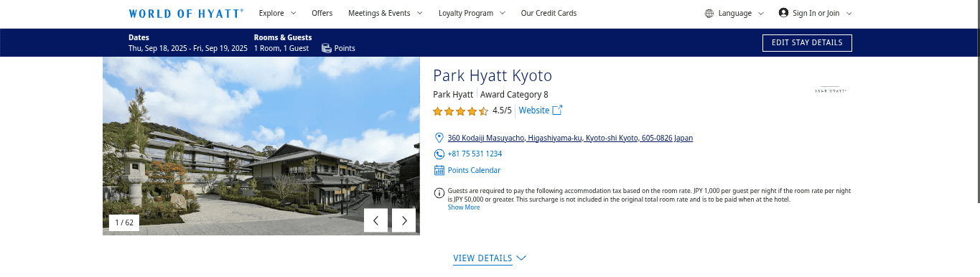This screenshot has height=277, width=980.
Task: Click the phone icon
Action: pos(439,154)
